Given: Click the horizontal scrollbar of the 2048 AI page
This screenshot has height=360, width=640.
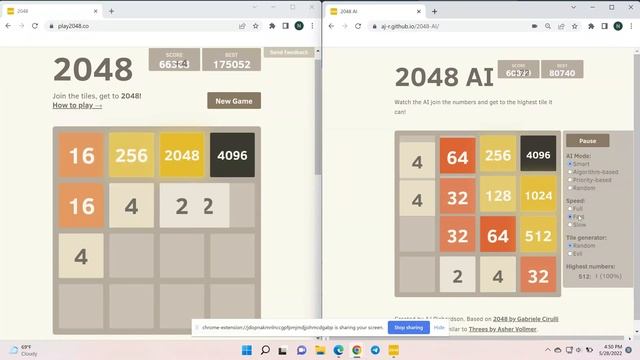Looking at the screenshot, I should [477, 338].
